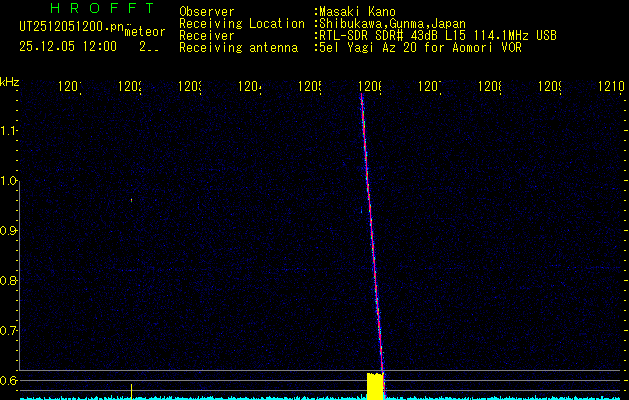This screenshot has width=629, height=400.
Task: Click the cyan noise baseline at bottom
Action: click(250, 397)
